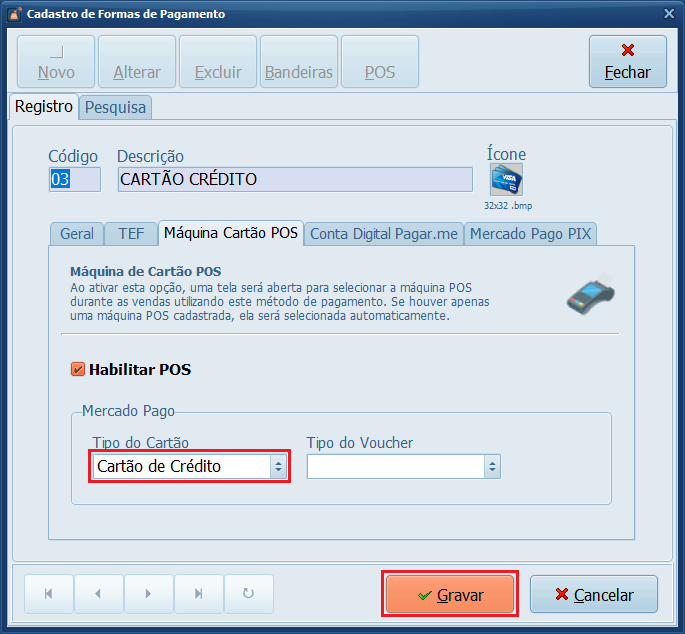Go to the last record
Image resolution: width=685 pixels, height=634 pixels.
pos(199,594)
